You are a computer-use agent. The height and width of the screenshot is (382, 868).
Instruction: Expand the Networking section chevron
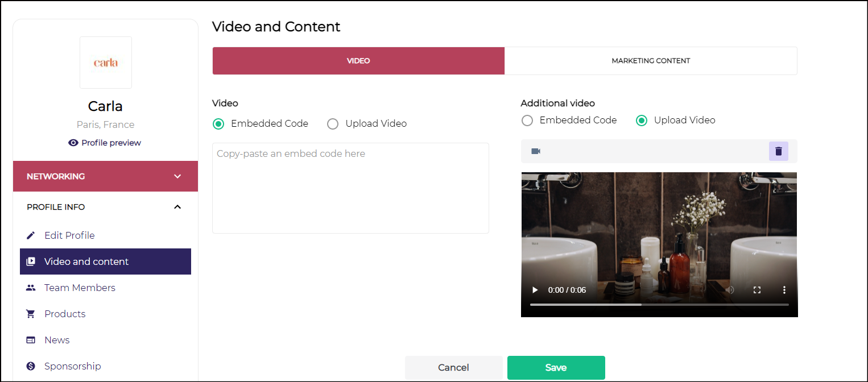click(177, 176)
